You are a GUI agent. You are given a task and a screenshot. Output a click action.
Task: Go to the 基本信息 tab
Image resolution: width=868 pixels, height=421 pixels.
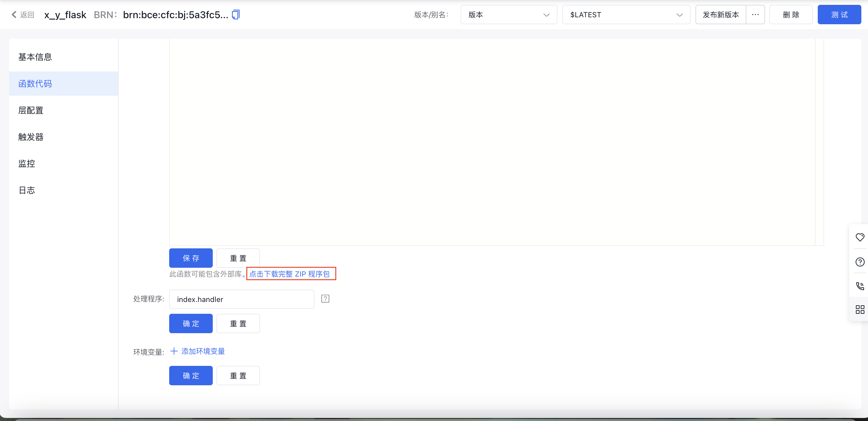pos(64,57)
